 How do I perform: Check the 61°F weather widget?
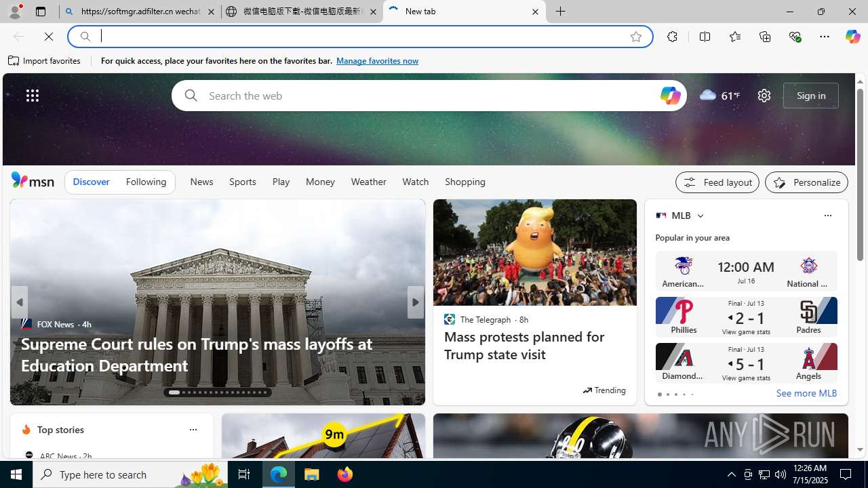pos(719,96)
